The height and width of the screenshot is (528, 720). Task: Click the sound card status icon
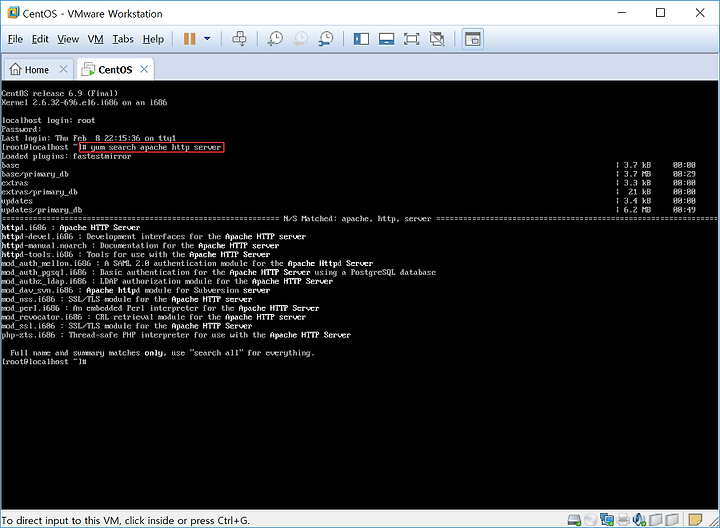[x=639, y=520]
